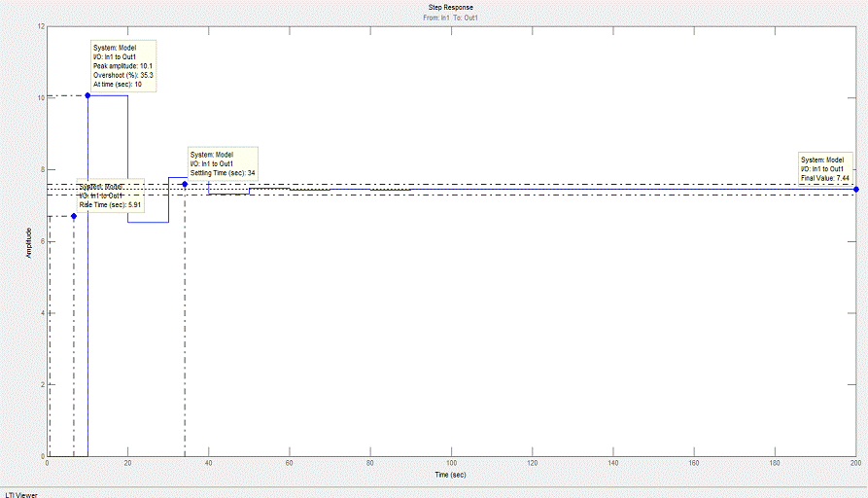The height and width of the screenshot is (498, 868).
Task: Click the 'From: In1 To: Out1' subtitle
Action: (x=451, y=18)
